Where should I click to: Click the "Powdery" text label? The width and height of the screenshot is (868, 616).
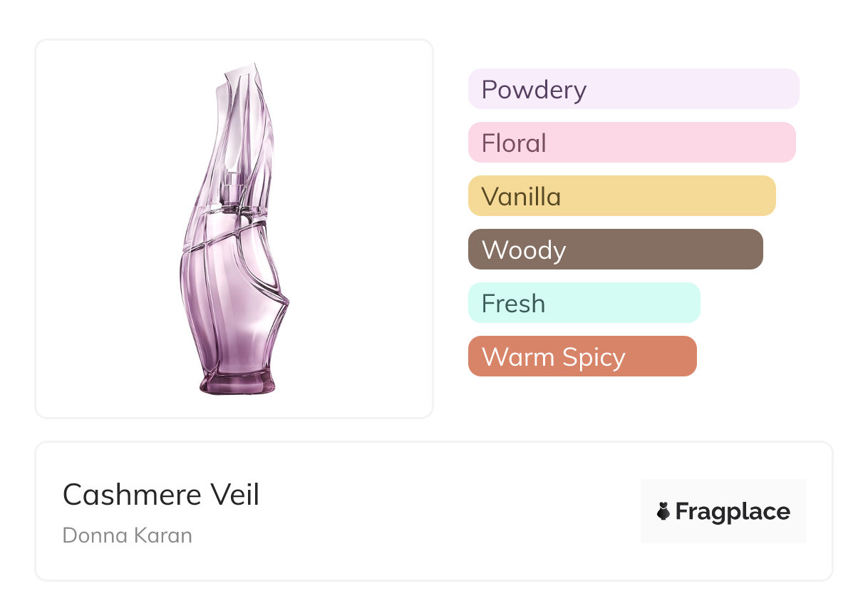[534, 90]
